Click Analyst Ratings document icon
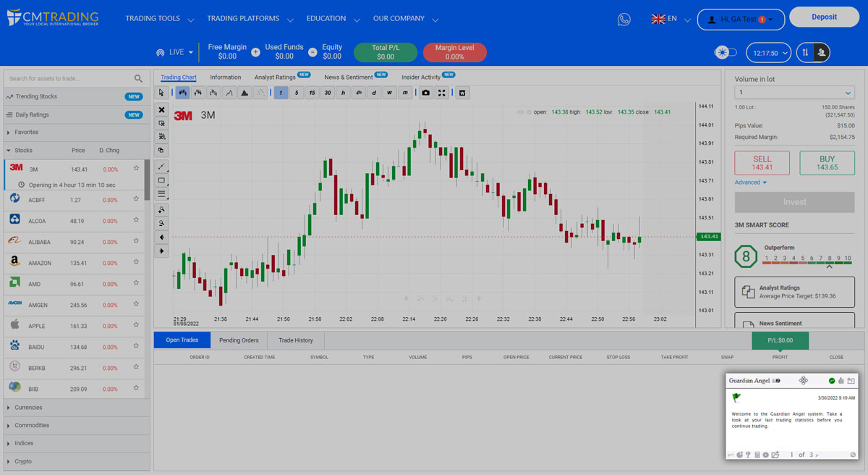Image resolution: width=868 pixels, height=475 pixels. click(748, 292)
